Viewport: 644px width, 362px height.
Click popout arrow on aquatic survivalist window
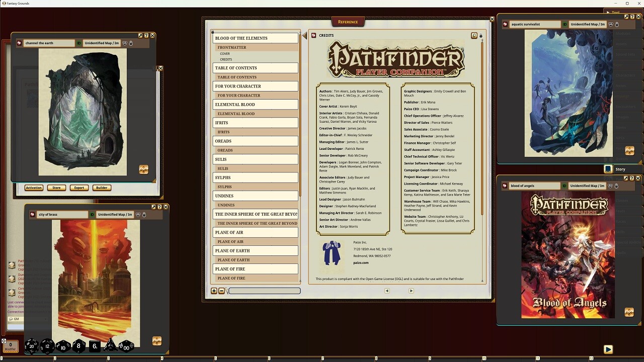(626, 17)
